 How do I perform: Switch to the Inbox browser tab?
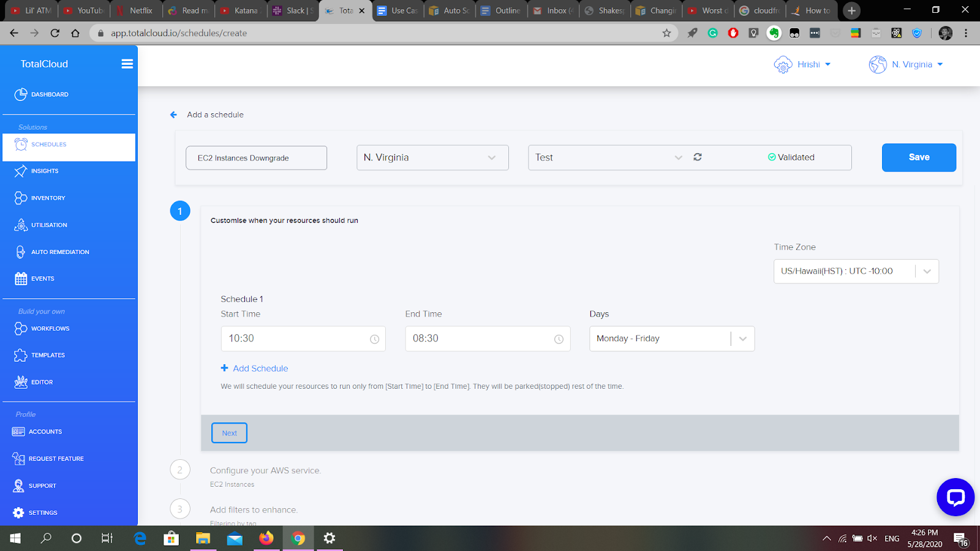(554, 10)
